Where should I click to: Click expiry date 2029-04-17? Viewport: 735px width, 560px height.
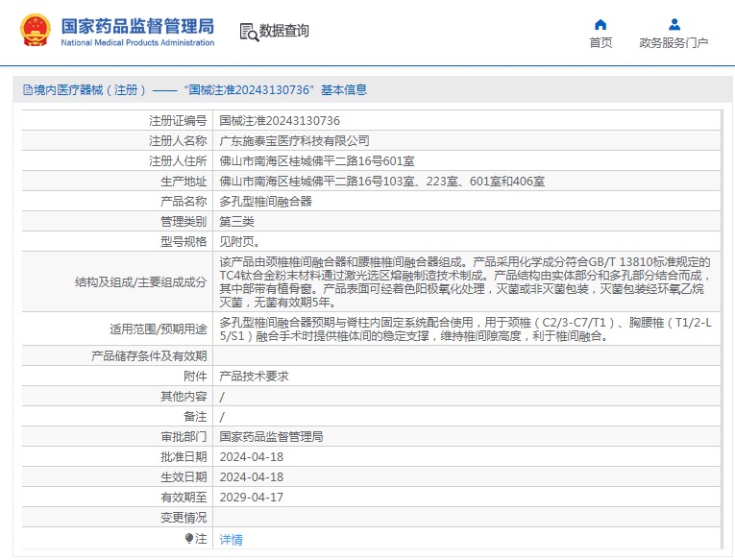252,498
